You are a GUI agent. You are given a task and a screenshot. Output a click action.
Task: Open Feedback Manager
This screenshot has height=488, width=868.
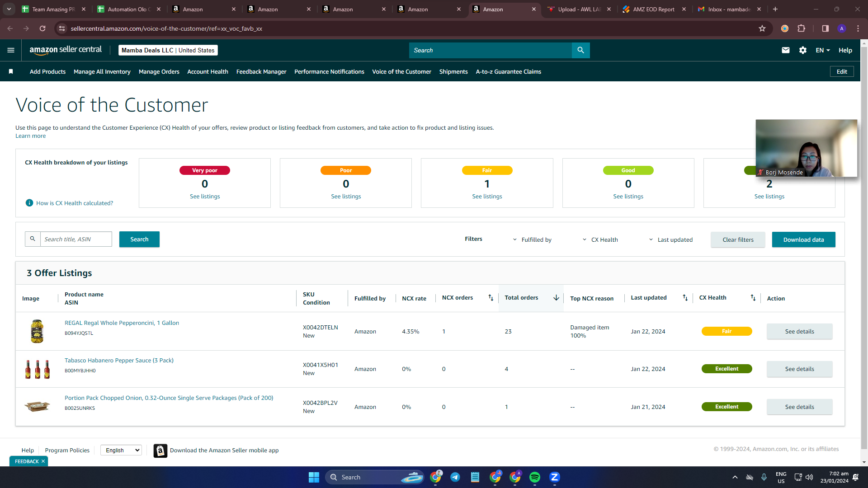pyautogui.click(x=261, y=71)
